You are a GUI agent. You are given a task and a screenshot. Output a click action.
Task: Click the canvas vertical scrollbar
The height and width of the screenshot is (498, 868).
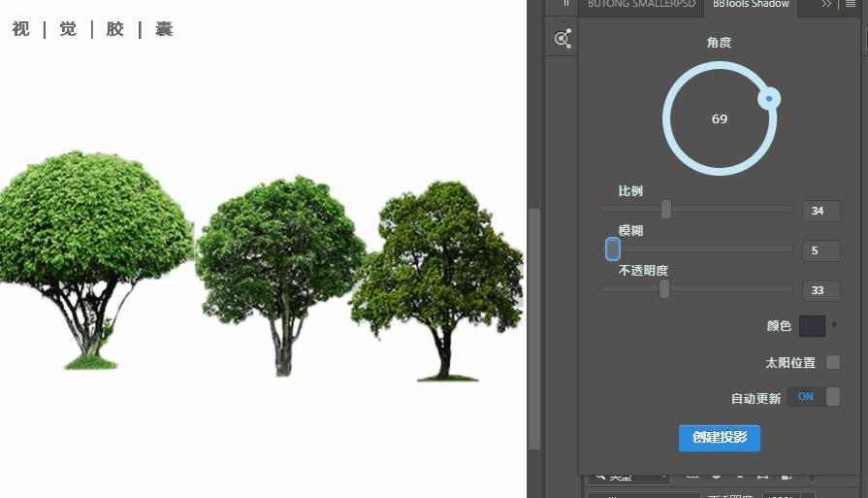coord(534,330)
